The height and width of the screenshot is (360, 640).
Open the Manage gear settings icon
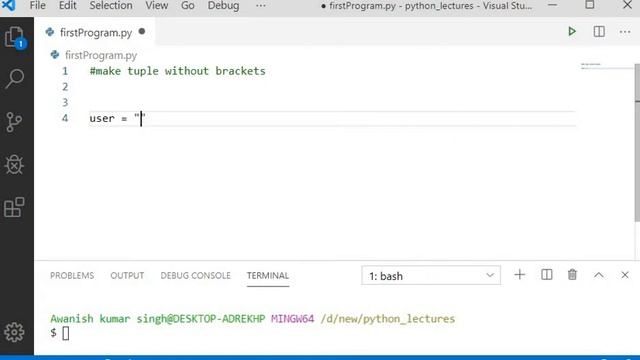(x=15, y=332)
